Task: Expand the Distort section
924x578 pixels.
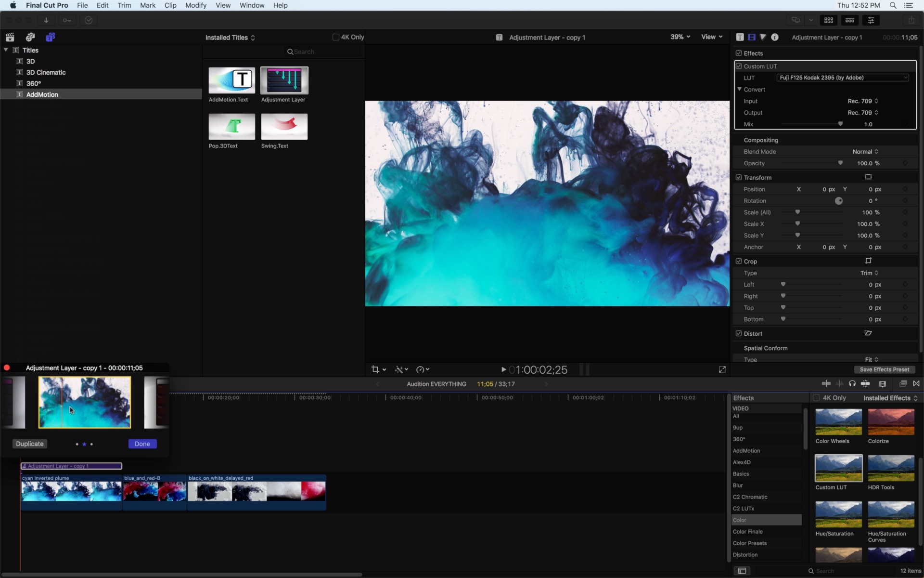Action: [x=753, y=333]
